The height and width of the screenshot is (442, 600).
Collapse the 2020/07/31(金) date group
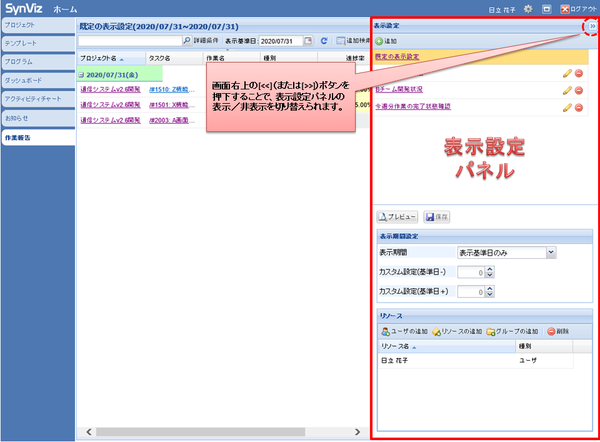81,75
